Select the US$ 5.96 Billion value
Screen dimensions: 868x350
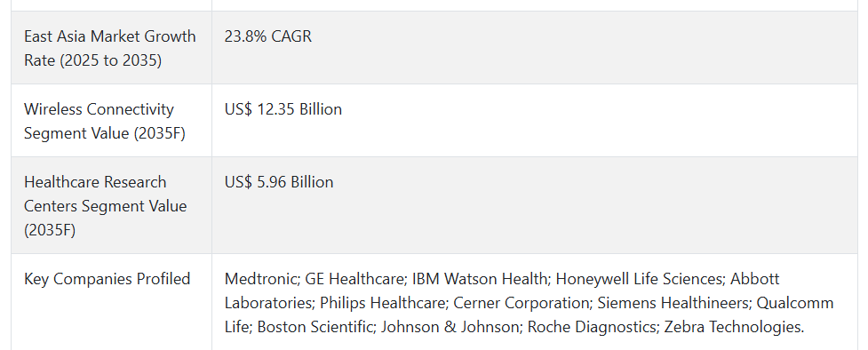click(278, 183)
